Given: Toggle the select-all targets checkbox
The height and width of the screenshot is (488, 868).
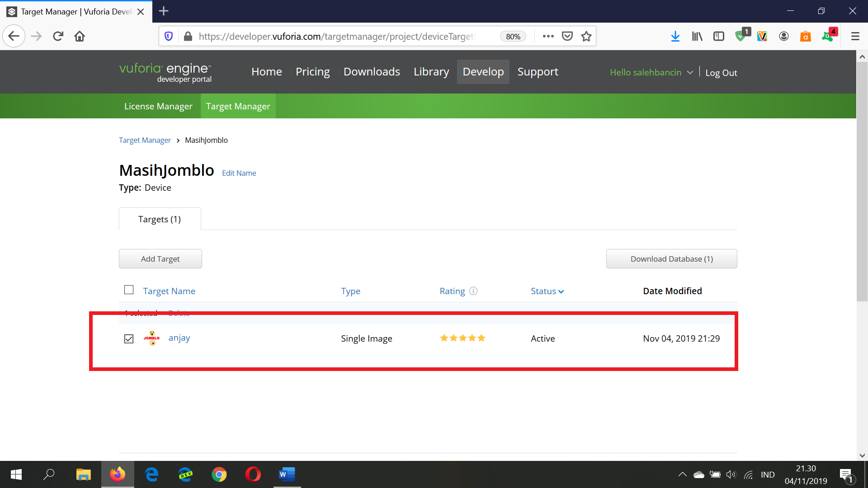Looking at the screenshot, I should click(129, 290).
